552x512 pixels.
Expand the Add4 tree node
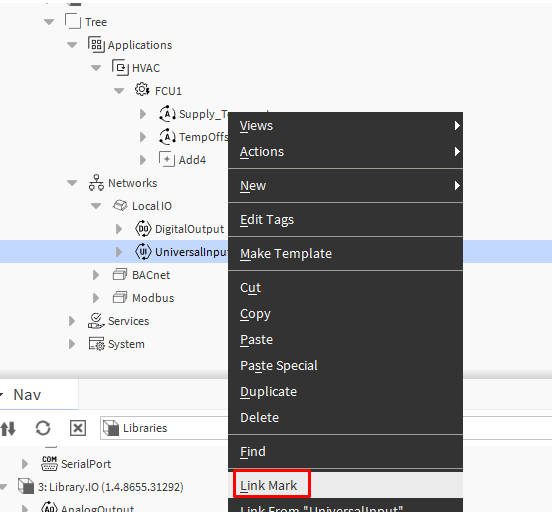[143, 160]
